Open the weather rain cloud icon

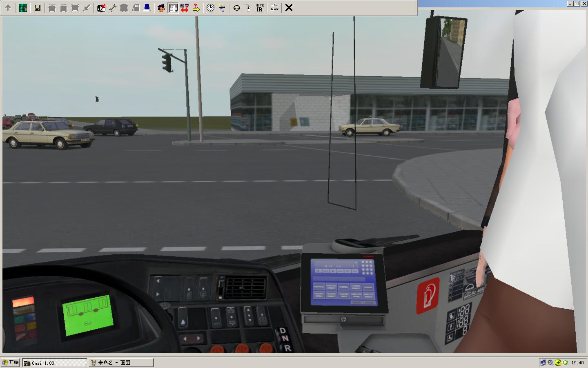pyautogui.click(x=222, y=8)
